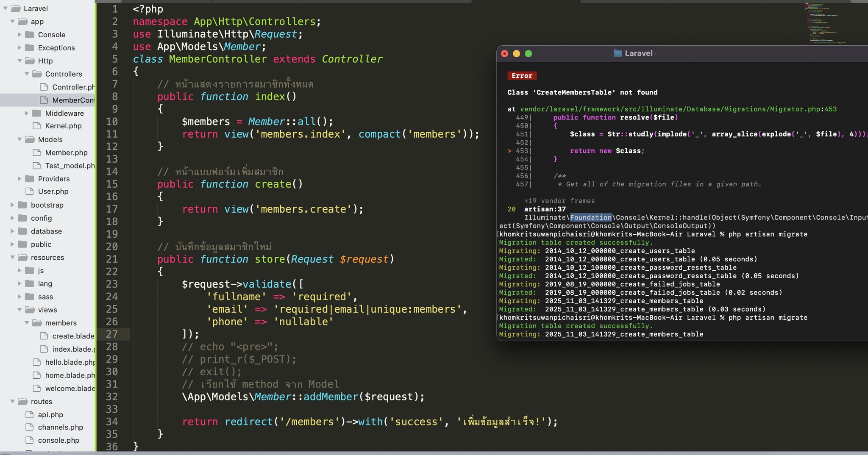Click the Controllers folder icon
Image resolution: width=868 pixels, height=455 pixels.
pyautogui.click(x=37, y=74)
